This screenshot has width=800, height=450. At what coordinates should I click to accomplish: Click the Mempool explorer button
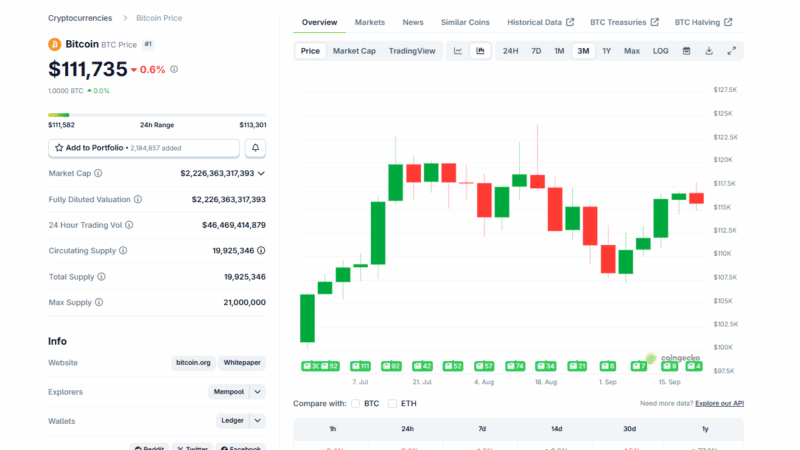coord(229,392)
